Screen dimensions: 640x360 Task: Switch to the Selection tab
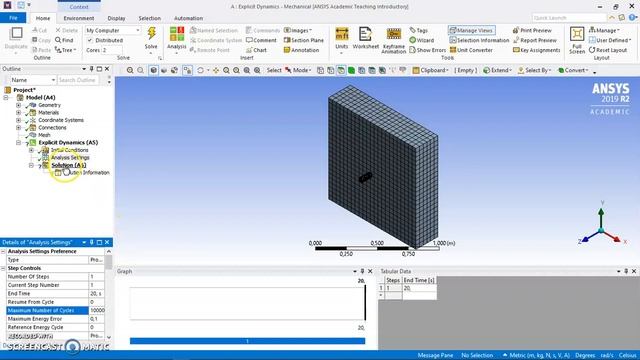[149, 18]
